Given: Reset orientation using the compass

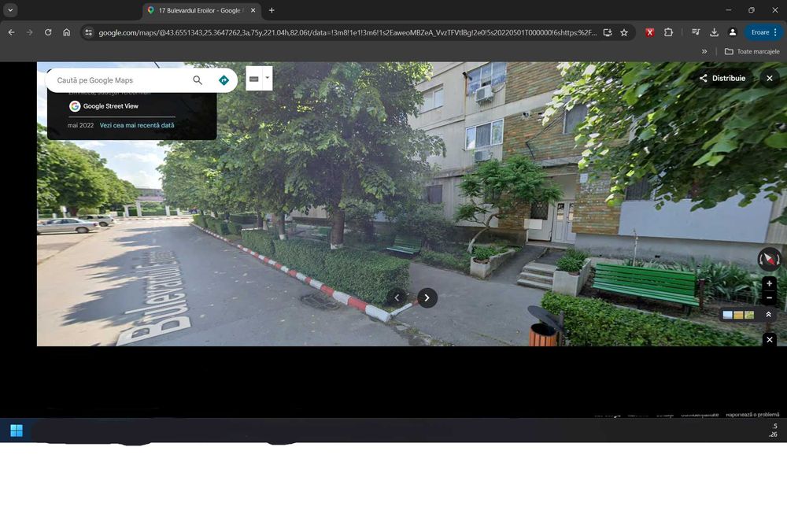Looking at the screenshot, I should (x=769, y=259).
